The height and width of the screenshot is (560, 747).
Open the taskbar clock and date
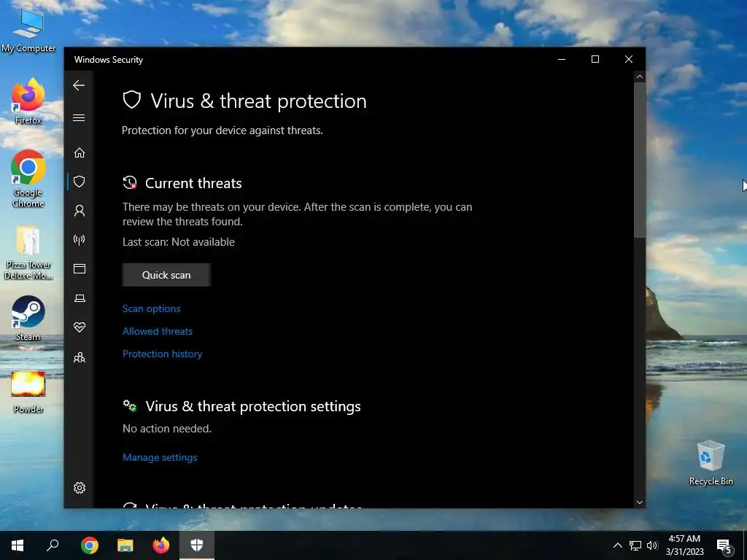tap(684, 545)
